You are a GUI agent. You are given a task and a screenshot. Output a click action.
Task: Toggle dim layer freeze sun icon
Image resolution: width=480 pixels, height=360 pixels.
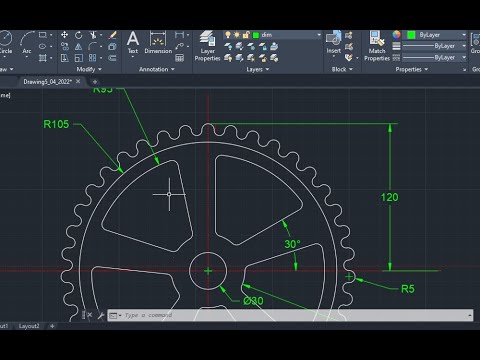coord(237,35)
